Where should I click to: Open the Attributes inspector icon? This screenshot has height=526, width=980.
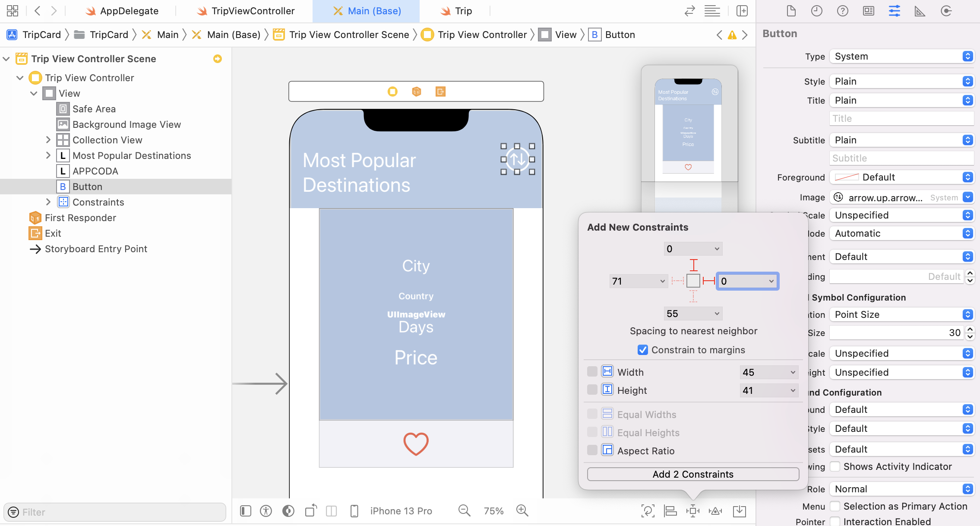[894, 11]
